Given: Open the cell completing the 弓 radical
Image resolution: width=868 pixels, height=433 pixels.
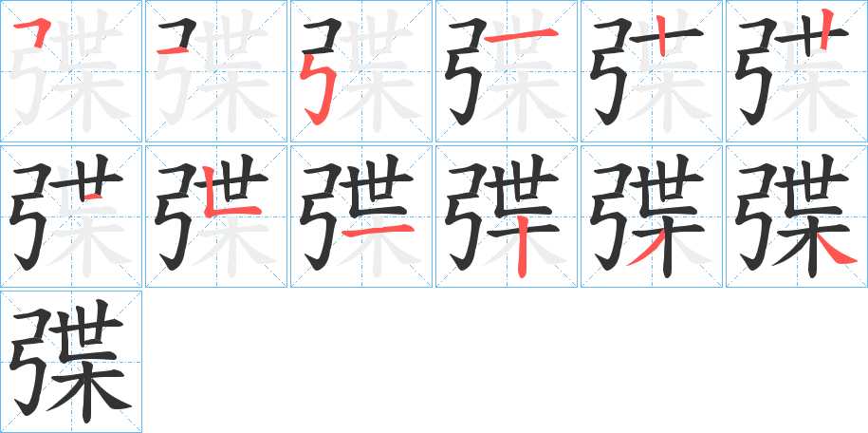Looking at the screenshot, I should (x=361, y=71).
